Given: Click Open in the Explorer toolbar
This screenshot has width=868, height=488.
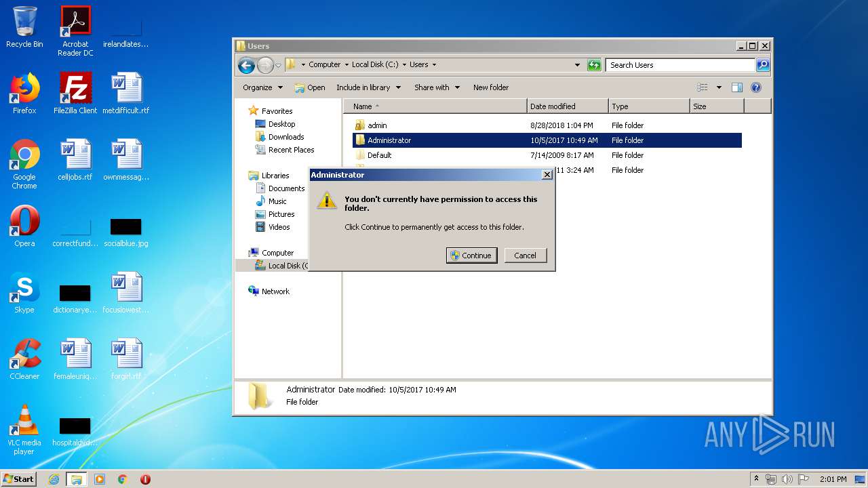Looking at the screenshot, I should tap(310, 87).
